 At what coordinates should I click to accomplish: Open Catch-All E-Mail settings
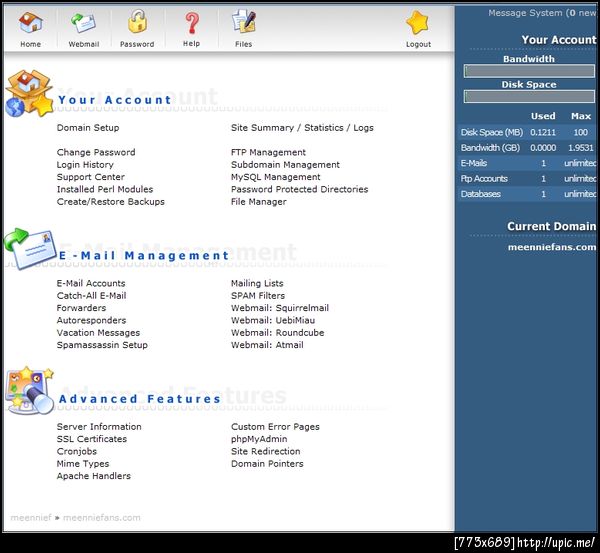(91, 296)
